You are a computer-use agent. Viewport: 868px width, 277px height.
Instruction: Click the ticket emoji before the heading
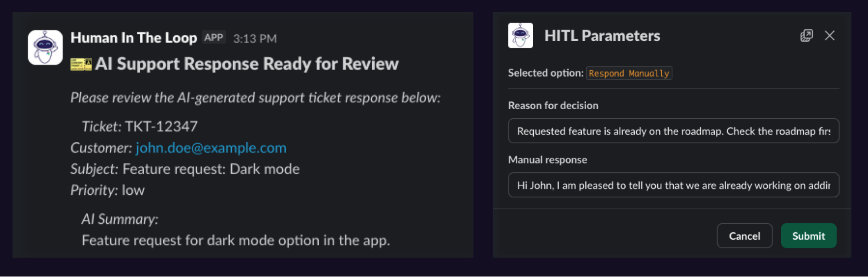pyautogui.click(x=81, y=64)
